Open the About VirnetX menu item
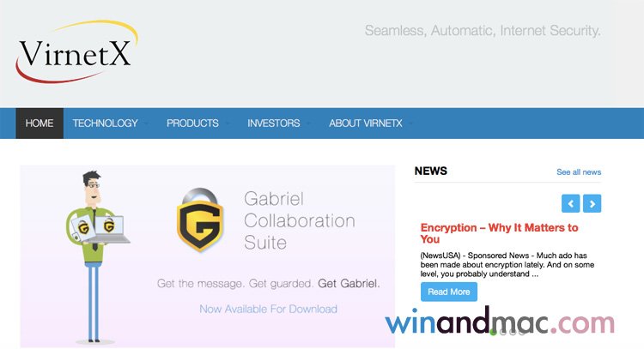The image size is (644, 349). click(x=365, y=123)
